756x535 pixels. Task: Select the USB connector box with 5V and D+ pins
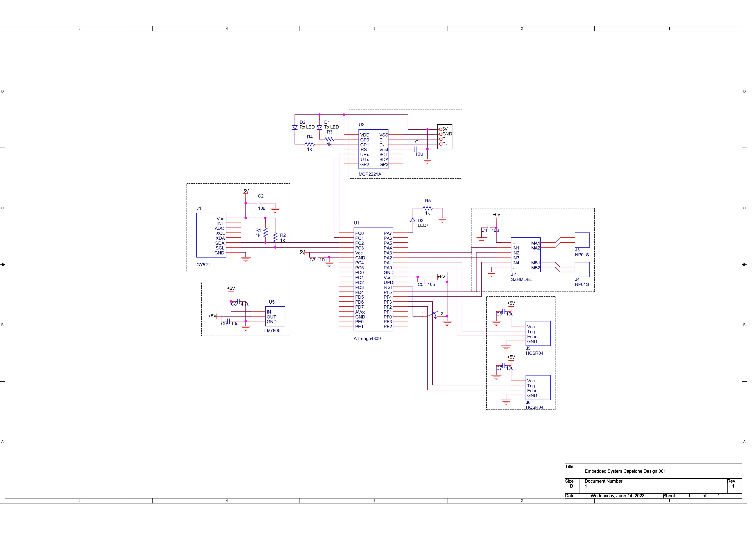pos(444,136)
